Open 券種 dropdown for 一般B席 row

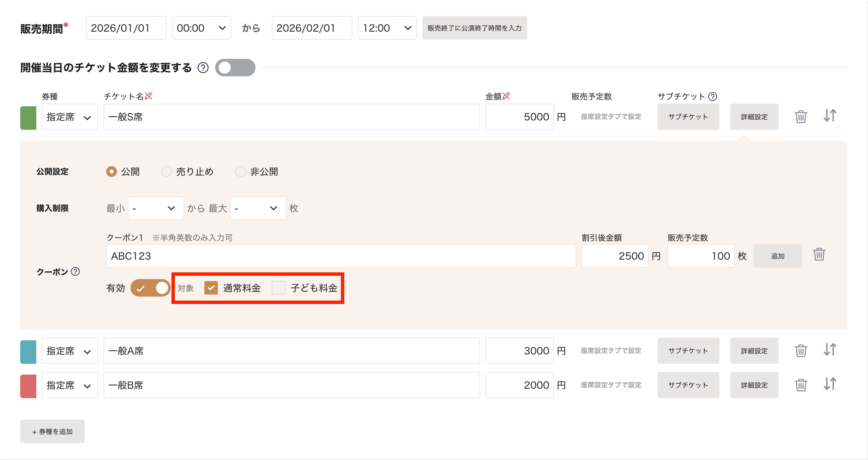point(69,385)
